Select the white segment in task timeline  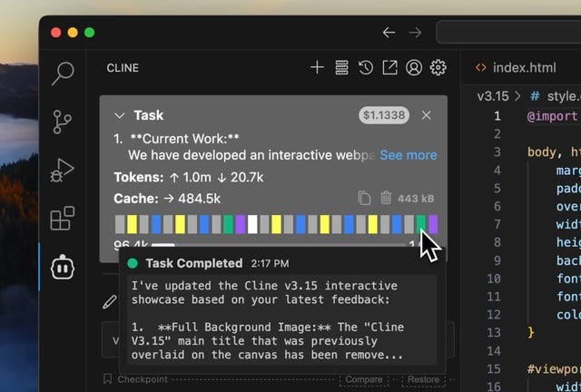[252, 224]
